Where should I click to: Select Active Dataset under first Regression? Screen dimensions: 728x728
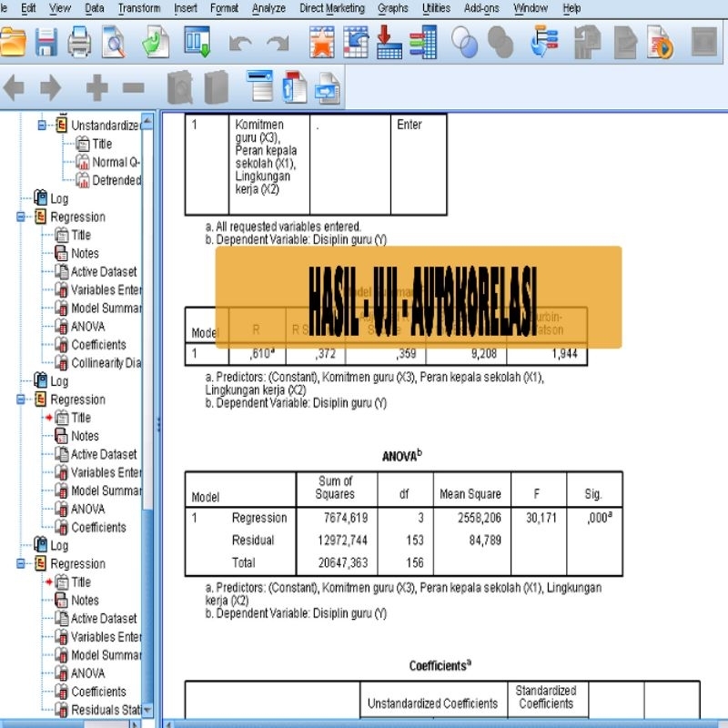104,271
